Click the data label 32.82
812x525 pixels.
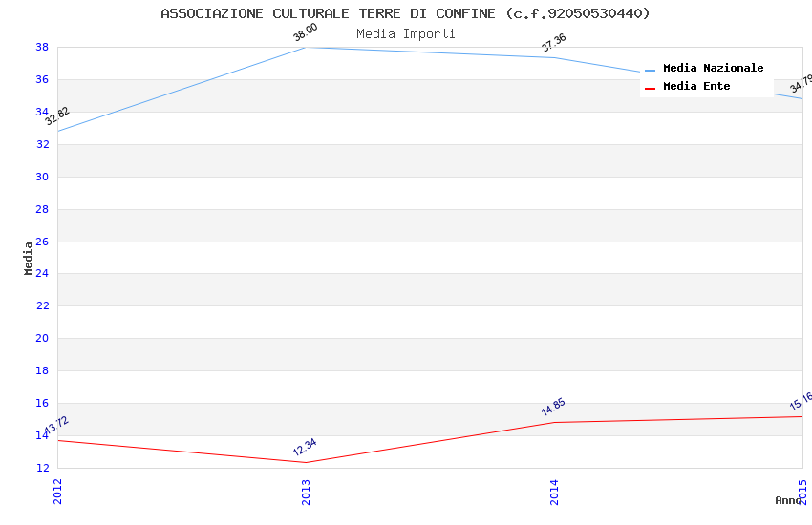pyautogui.click(x=57, y=115)
